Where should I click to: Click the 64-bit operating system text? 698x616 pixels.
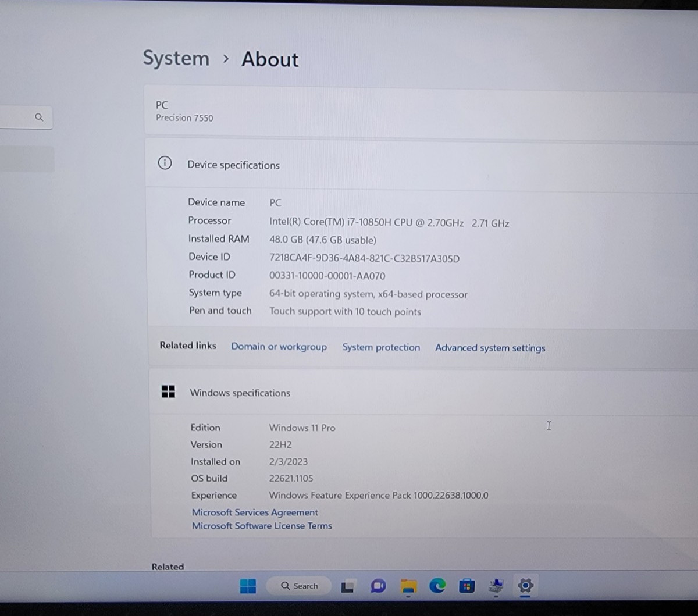368,294
